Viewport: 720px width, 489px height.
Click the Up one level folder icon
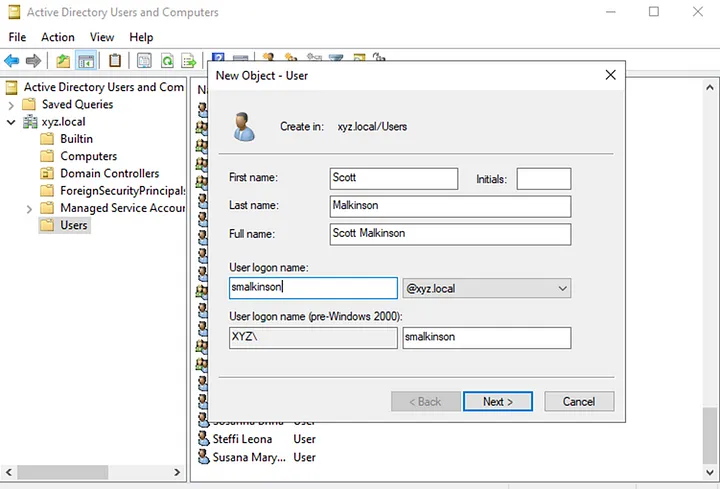point(63,60)
